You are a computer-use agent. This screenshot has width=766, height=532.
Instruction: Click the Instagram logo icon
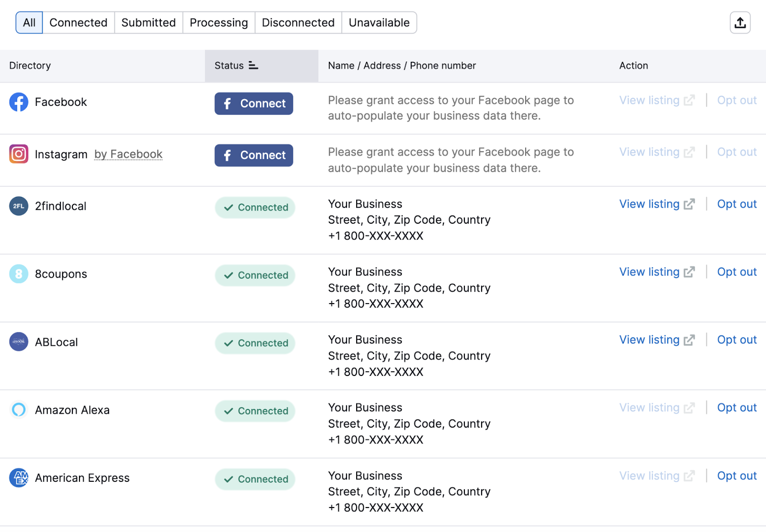pos(19,154)
